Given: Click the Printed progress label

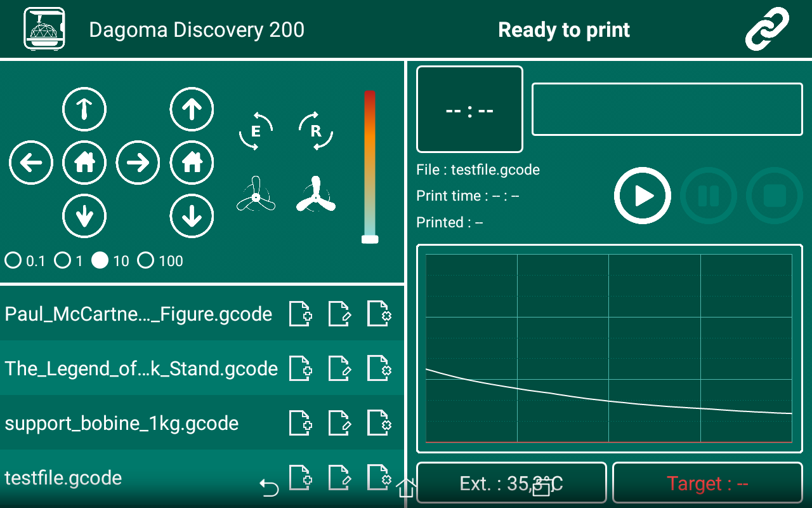Looking at the screenshot, I should [x=450, y=222].
